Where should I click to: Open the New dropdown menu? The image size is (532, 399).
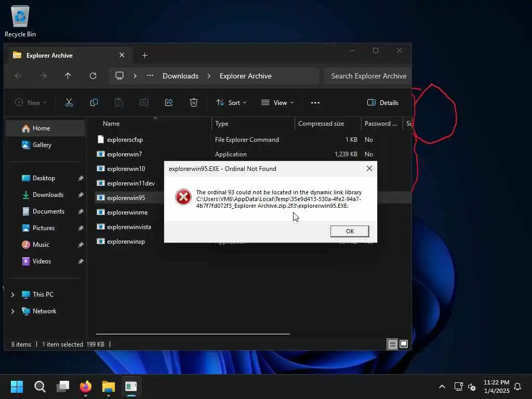coord(31,102)
